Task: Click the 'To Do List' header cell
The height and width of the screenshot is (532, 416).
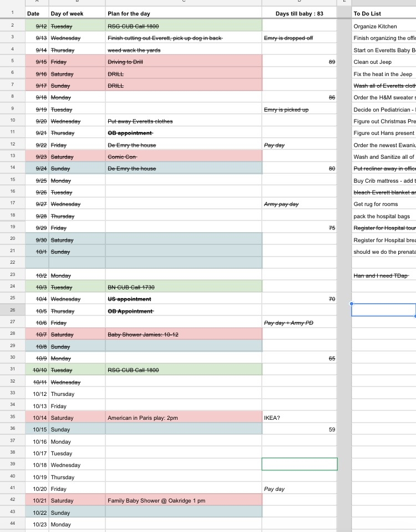Action: [x=384, y=13]
